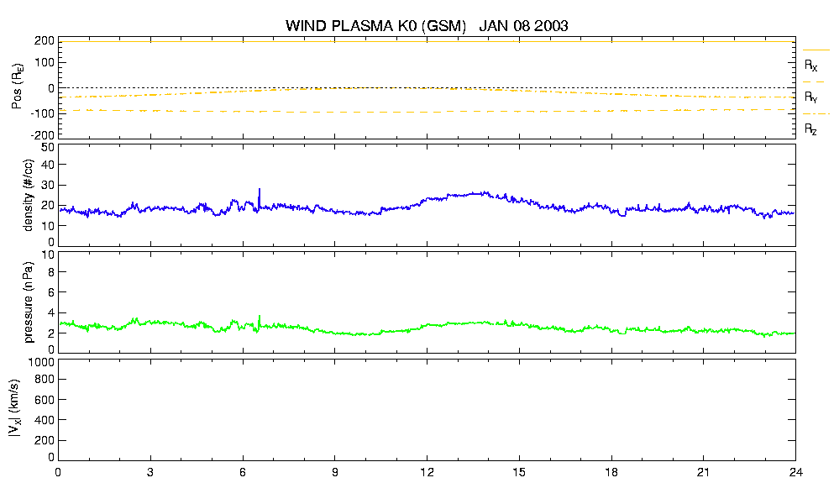Click the dashed Ry legend line sample
834x504 pixels.
(x=814, y=82)
